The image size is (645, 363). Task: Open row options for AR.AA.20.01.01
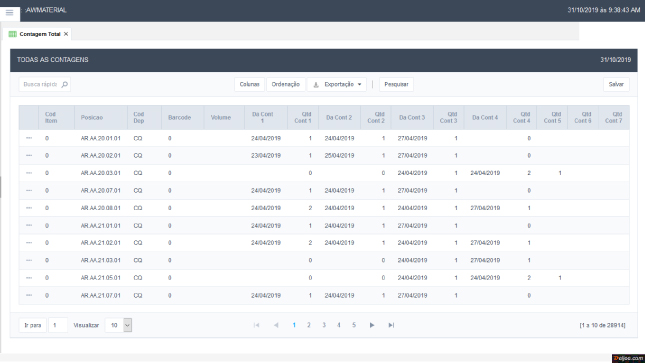click(x=29, y=138)
